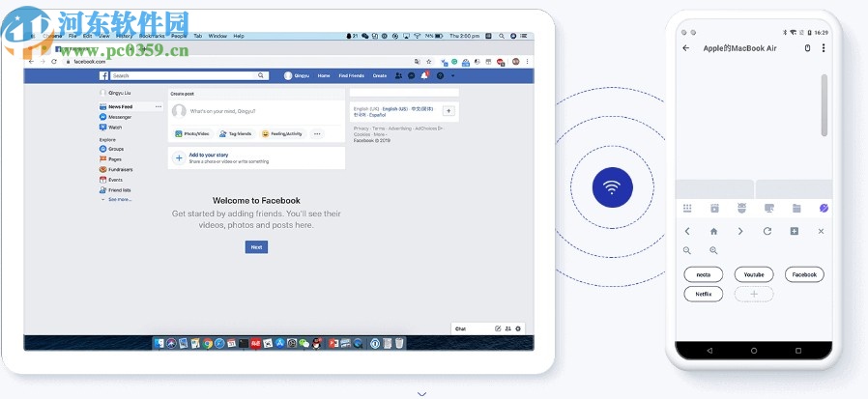Click Create in Facebook top bar

click(380, 75)
